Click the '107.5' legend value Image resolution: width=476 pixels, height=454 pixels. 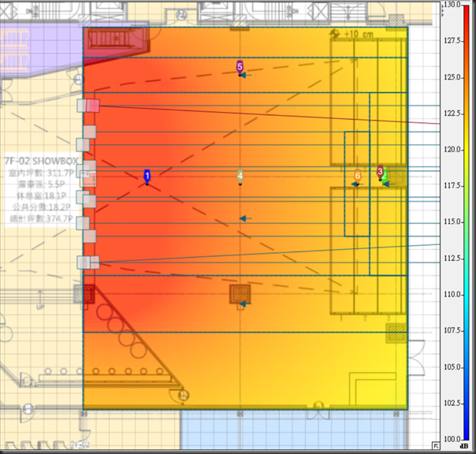[x=452, y=330]
